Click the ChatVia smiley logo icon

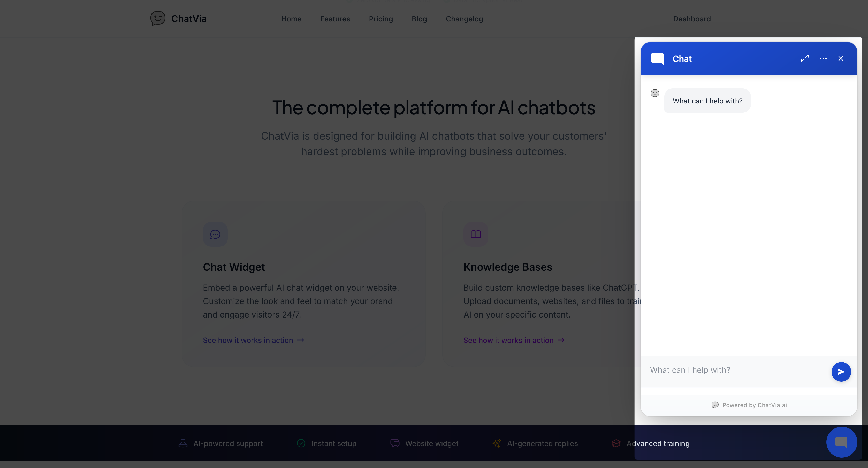click(158, 18)
